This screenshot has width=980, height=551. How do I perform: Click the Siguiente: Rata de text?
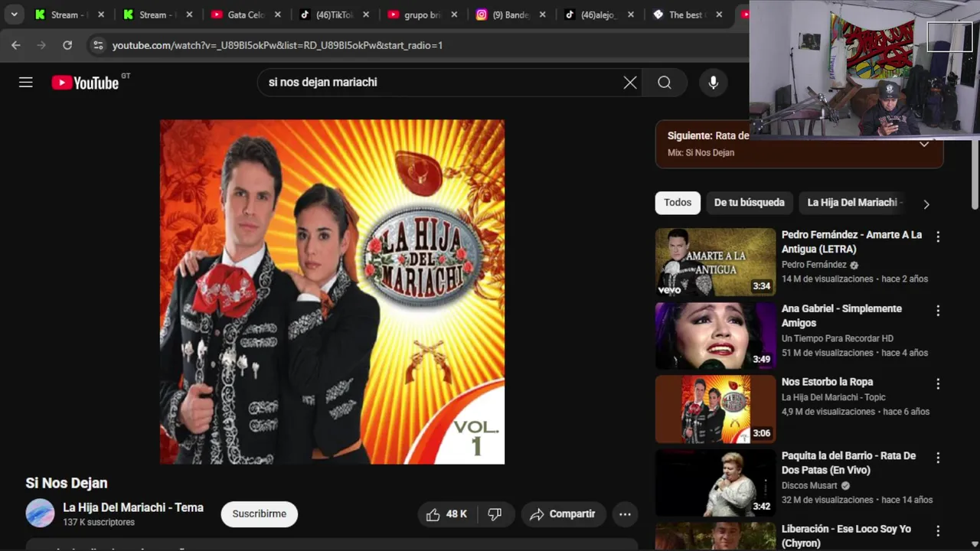coord(708,135)
